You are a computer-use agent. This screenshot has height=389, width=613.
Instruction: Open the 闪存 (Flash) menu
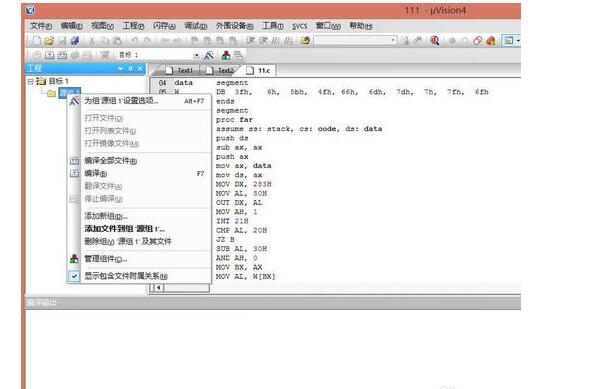coord(164,26)
